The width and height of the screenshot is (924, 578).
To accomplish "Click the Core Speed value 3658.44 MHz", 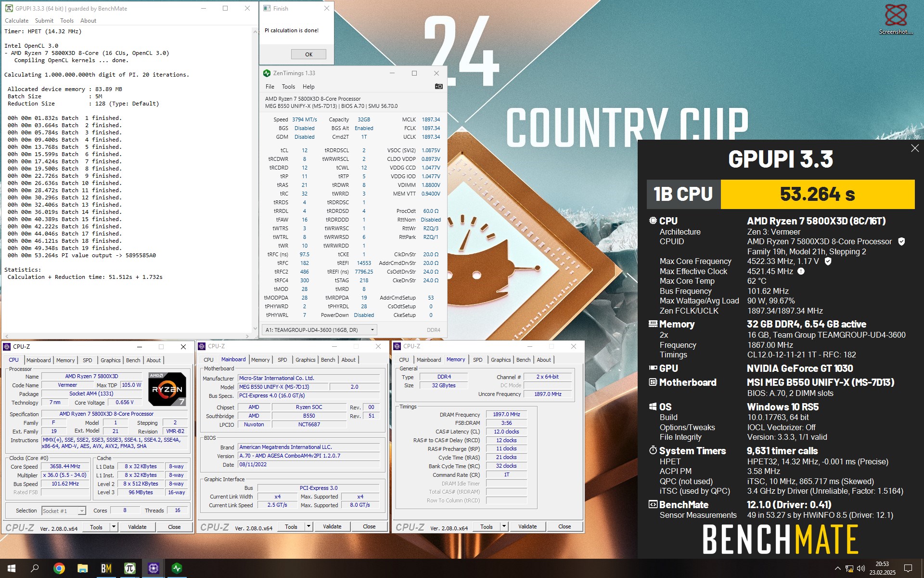I will 65,466.
